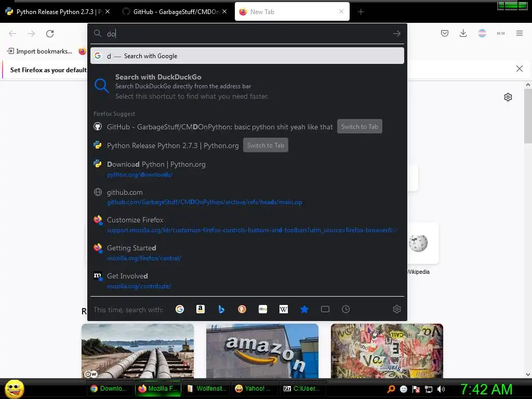This screenshot has width=532, height=399.
Task: Close the GitHub GarbageStuff tab
Action: click(224, 11)
